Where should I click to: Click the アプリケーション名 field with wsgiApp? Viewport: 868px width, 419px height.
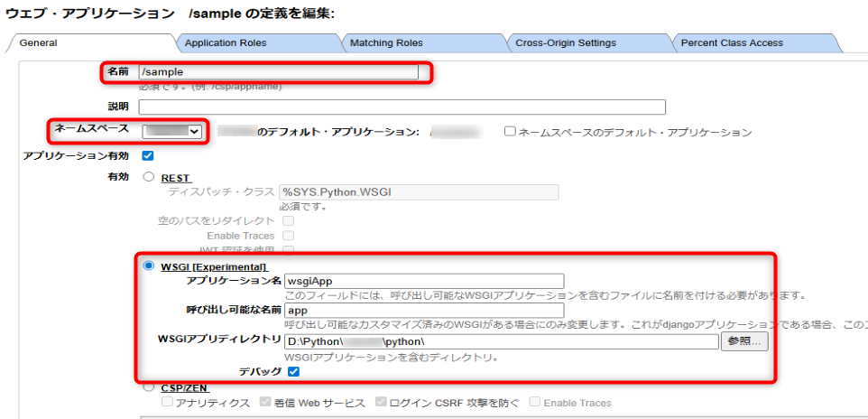click(422, 281)
